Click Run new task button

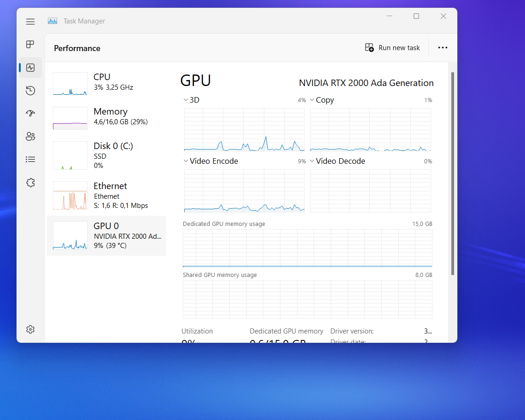click(392, 47)
